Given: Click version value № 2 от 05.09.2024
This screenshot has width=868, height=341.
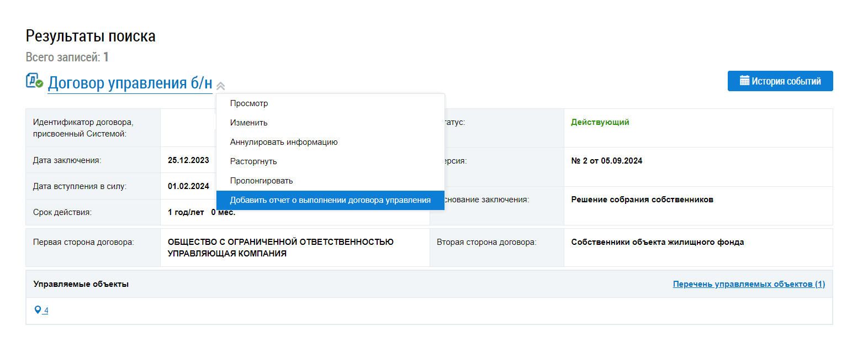Looking at the screenshot, I should tap(606, 161).
